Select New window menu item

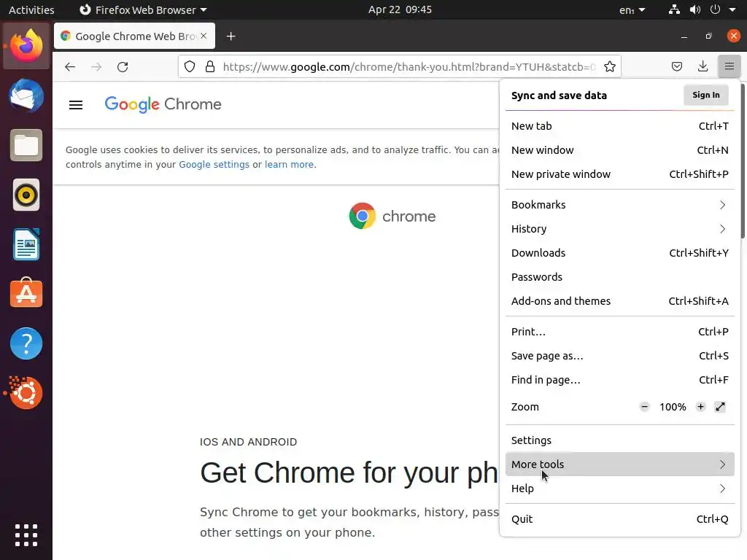pyautogui.click(x=620, y=150)
